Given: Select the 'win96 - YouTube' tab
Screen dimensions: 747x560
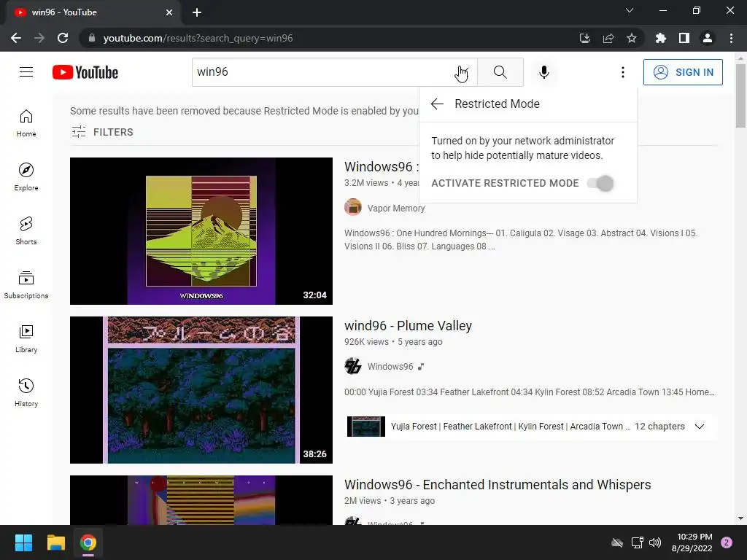Looking at the screenshot, I should coord(93,12).
